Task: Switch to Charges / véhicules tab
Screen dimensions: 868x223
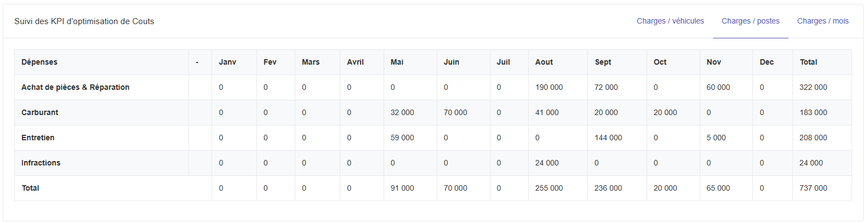Action: 670,21
